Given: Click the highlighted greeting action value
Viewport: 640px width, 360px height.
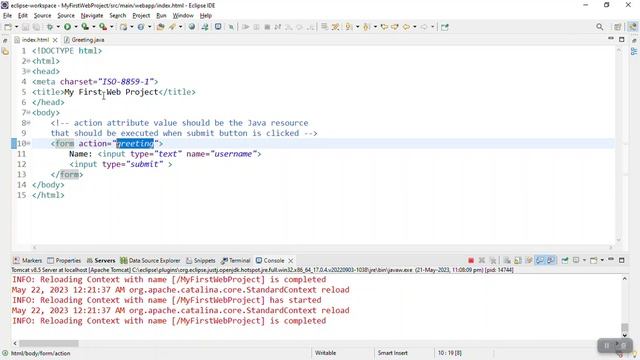Looking at the screenshot, I should (135, 144).
